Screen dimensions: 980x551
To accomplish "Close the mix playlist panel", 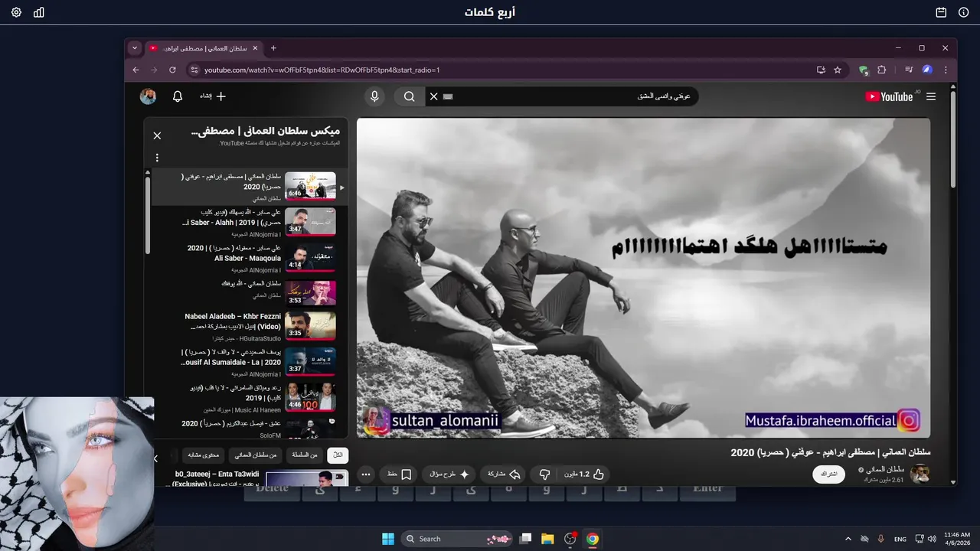I will [x=157, y=135].
